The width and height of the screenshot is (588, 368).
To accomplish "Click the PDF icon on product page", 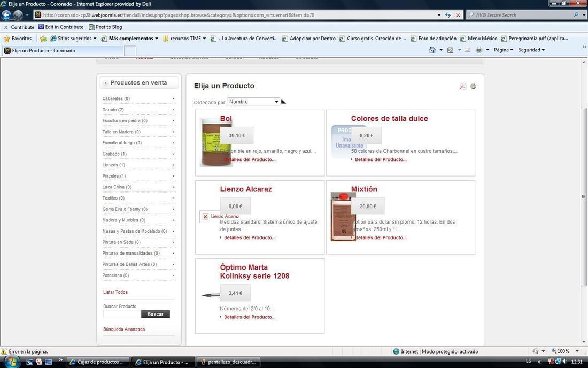I will click(x=463, y=86).
